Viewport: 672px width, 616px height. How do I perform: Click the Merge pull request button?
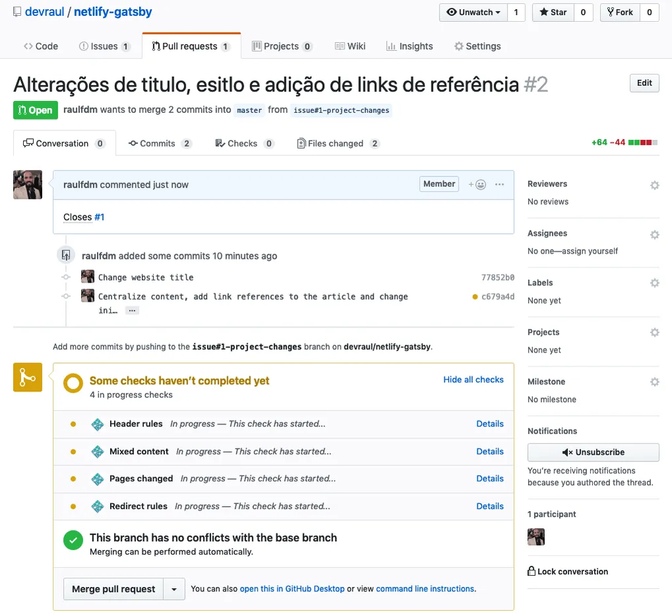(114, 589)
